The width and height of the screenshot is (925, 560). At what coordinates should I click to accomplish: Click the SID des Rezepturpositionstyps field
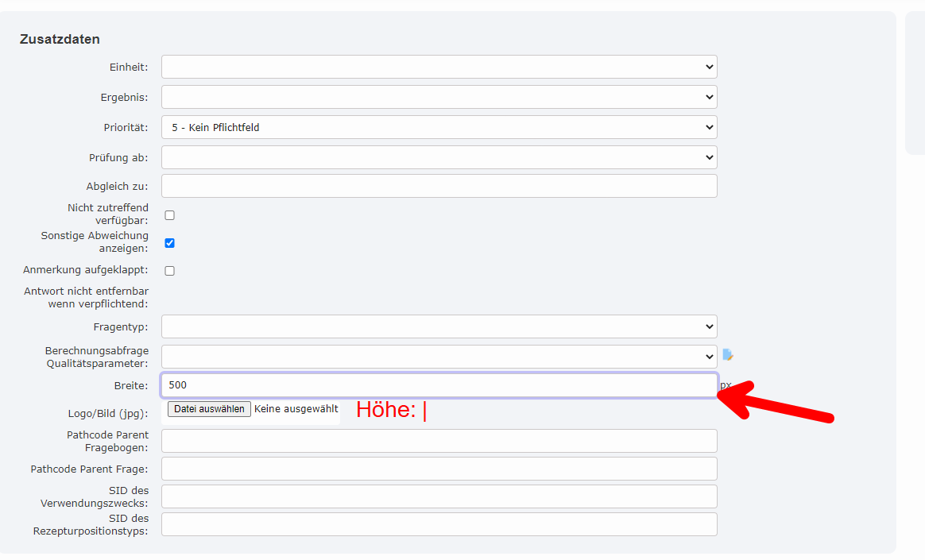point(439,524)
